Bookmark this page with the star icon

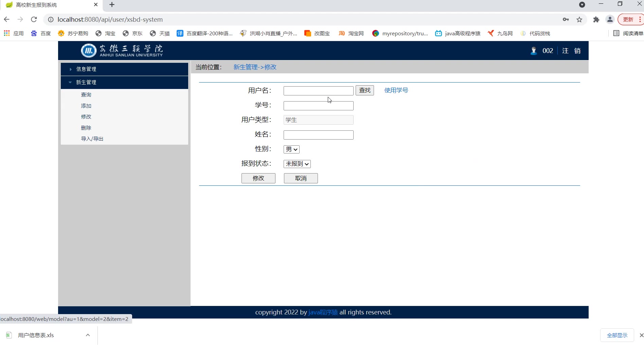[579, 20]
